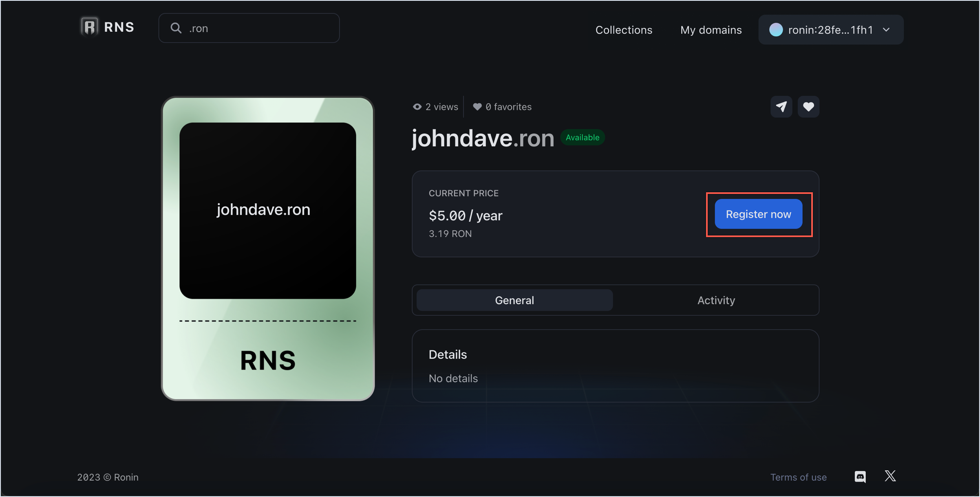This screenshot has width=980, height=497.
Task: Open Ronin's Discord via the footer icon
Action: coord(860,477)
